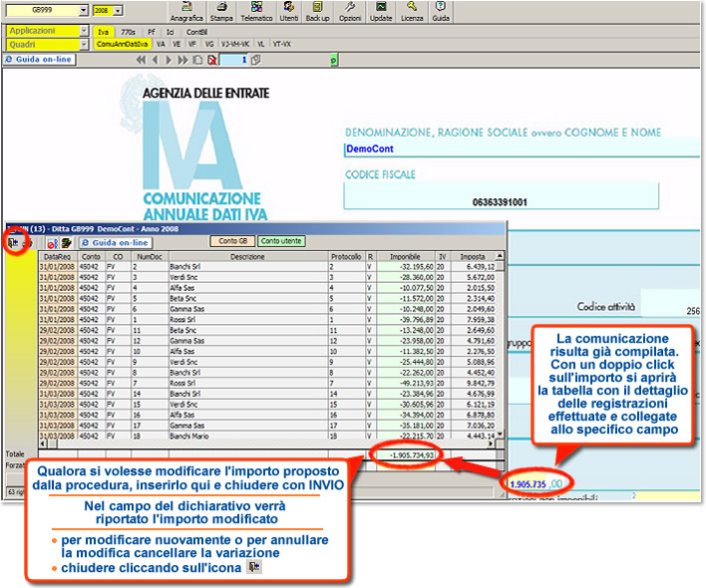Image resolution: width=706 pixels, height=588 pixels.
Task: Click the exit icon circled in red
Action: tap(15, 241)
